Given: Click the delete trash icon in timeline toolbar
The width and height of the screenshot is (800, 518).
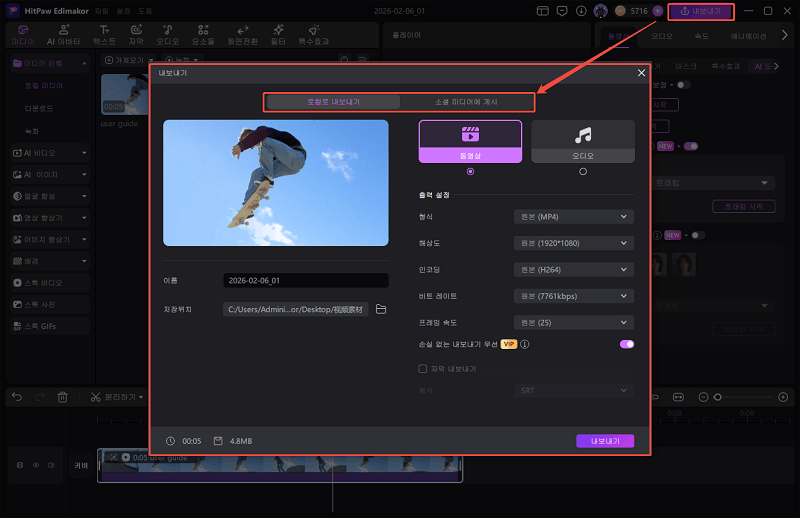Looking at the screenshot, I should tap(62, 397).
